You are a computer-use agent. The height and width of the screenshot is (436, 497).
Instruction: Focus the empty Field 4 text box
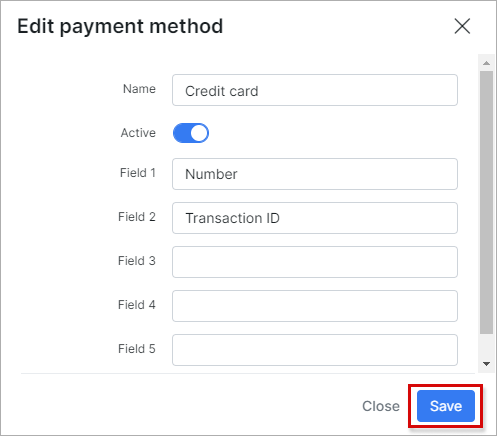click(315, 306)
